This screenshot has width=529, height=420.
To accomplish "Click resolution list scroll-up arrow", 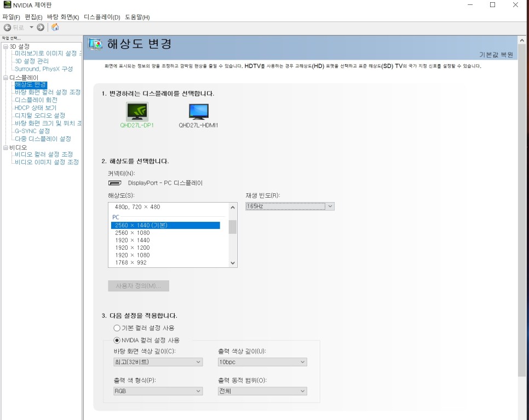I will pyautogui.click(x=232, y=207).
